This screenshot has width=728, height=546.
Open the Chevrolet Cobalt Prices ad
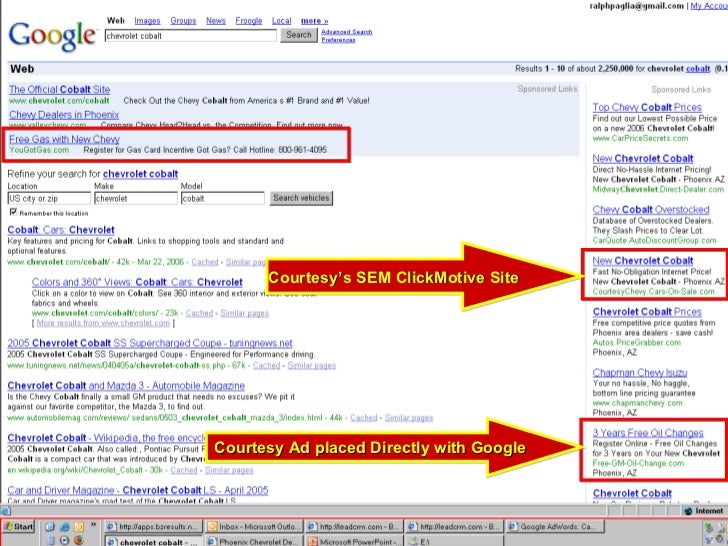tap(647, 312)
